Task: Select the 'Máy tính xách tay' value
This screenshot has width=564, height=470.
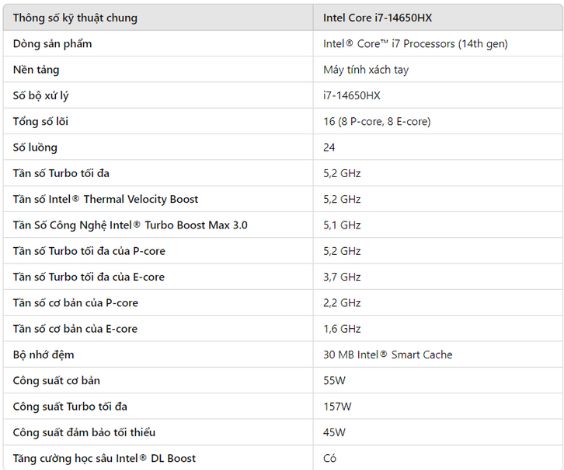Action: pos(366,70)
